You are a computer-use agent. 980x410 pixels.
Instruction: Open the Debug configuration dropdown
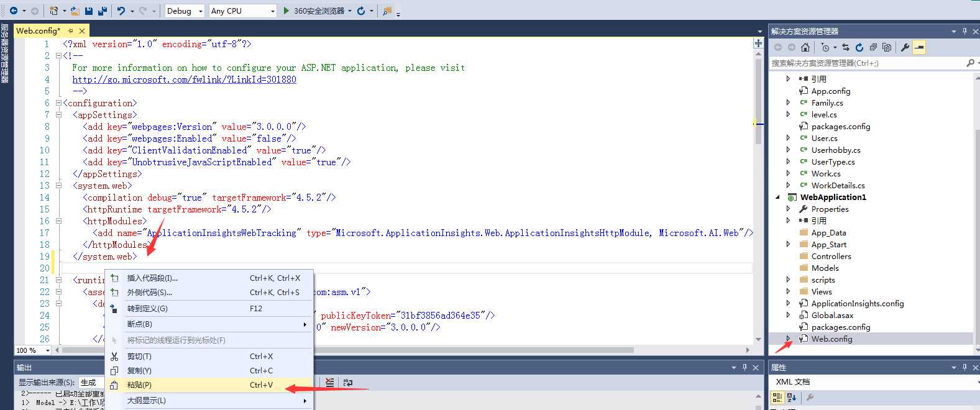click(x=201, y=11)
